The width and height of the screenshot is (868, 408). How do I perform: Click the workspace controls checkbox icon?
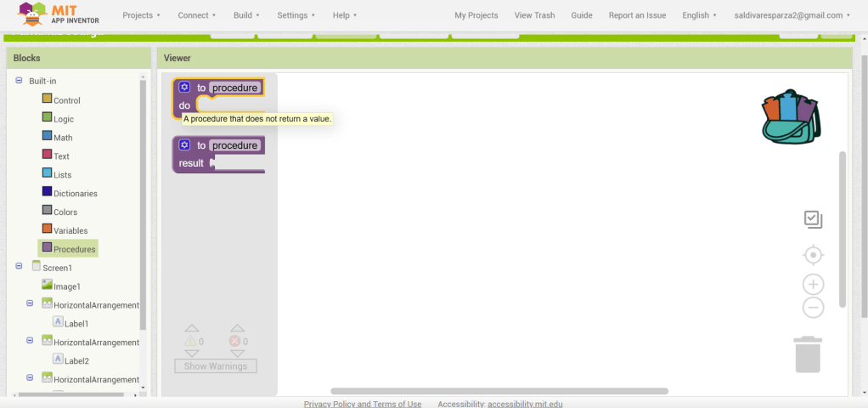(x=813, y=220)
